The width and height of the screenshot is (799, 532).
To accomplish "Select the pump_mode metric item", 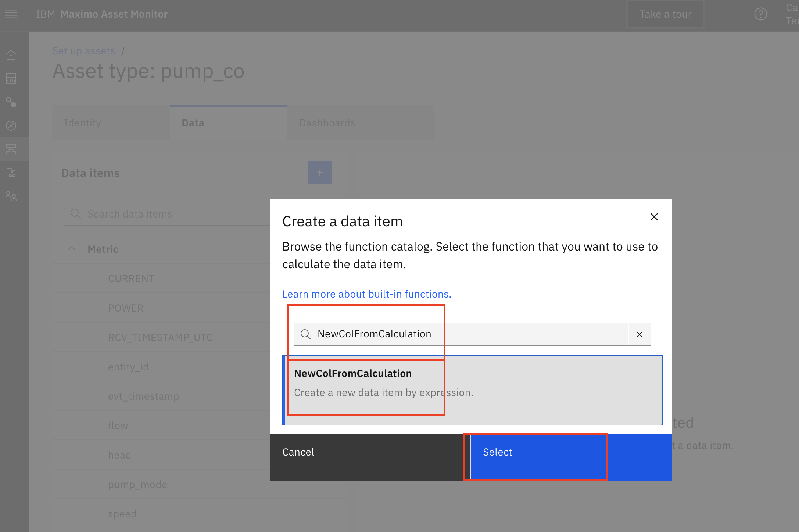I will click(x=137, y=484).
